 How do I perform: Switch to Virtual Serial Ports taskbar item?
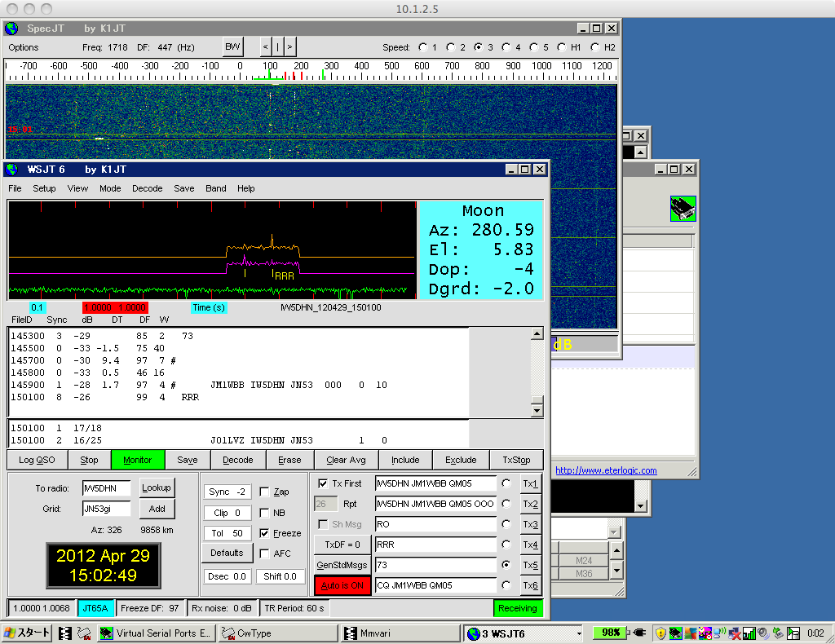(x=157, y=633)
